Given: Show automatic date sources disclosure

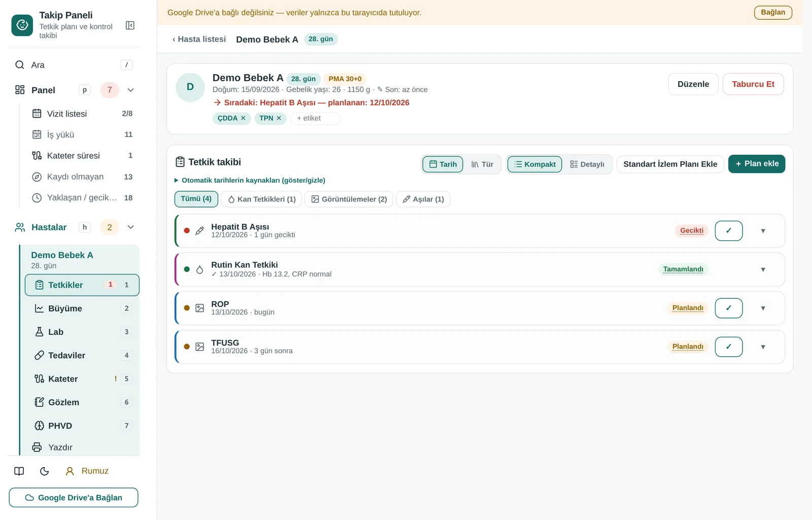Looking at the screenshot, I should (250, 180).
